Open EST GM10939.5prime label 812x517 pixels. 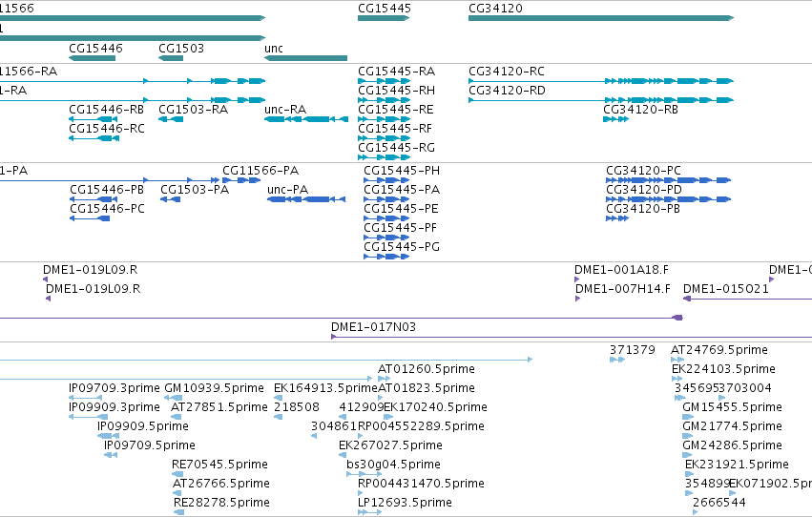tap(214, 388)
